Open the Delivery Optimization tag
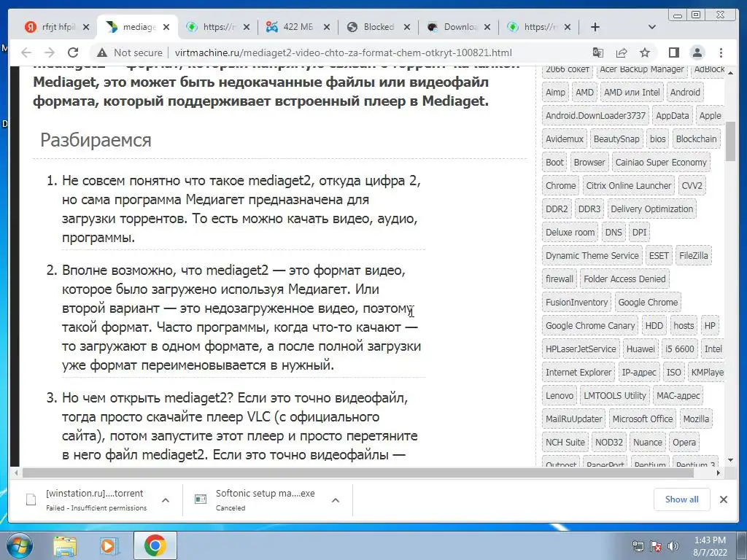The width and height of the screenshot is (747, 560). pos(651,209)
